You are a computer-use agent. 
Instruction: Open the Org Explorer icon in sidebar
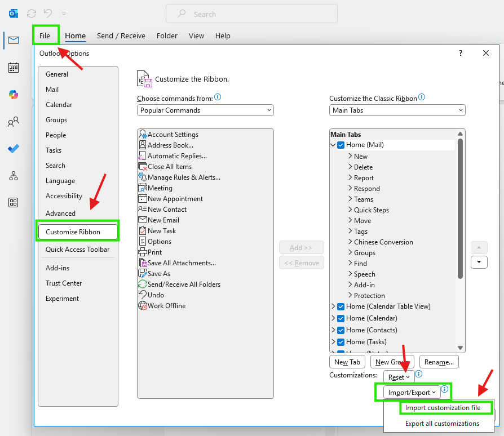click(x=14, y=176)
